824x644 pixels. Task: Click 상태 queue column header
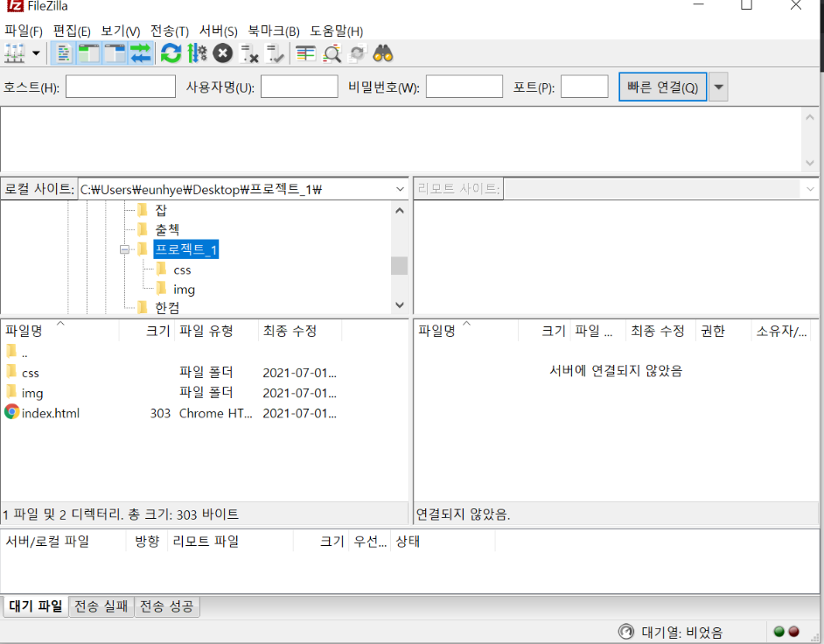click(443, 541)
